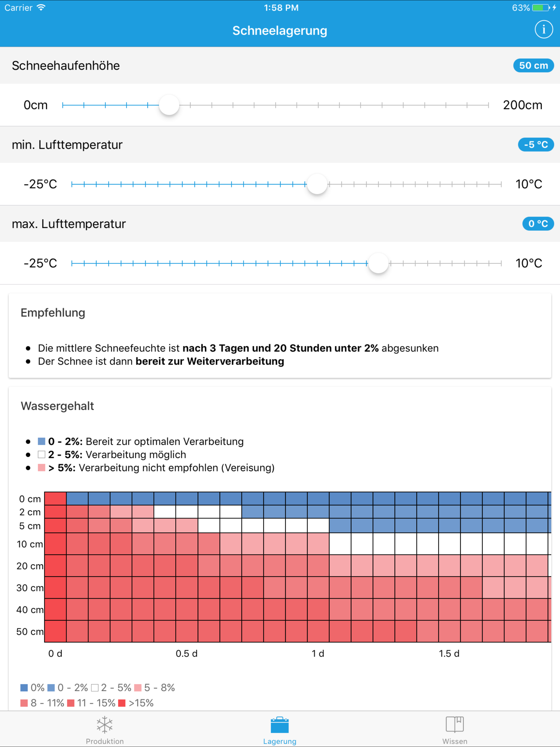Click the Schneehaufenhöhe slider handle

click(169, 105)
